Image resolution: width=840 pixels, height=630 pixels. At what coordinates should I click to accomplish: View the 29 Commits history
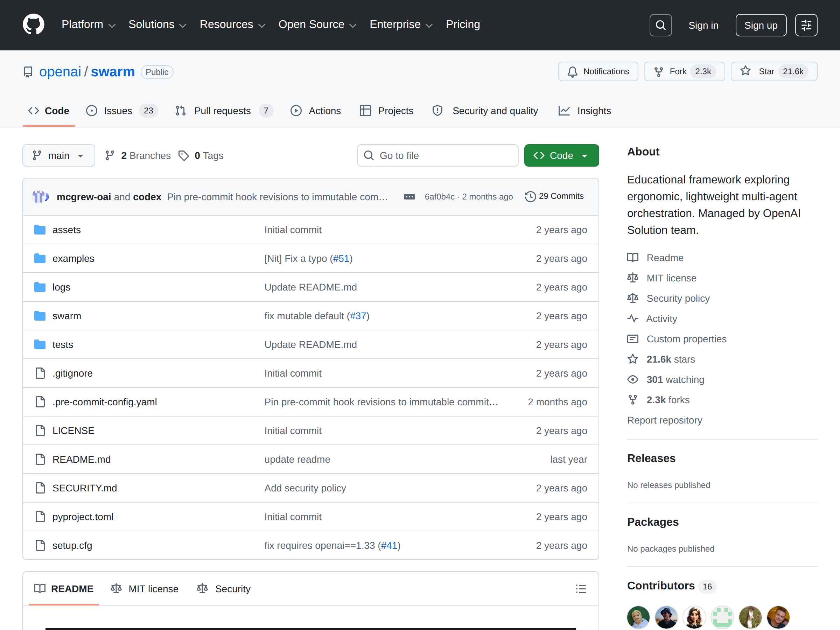tap(554, 196)
